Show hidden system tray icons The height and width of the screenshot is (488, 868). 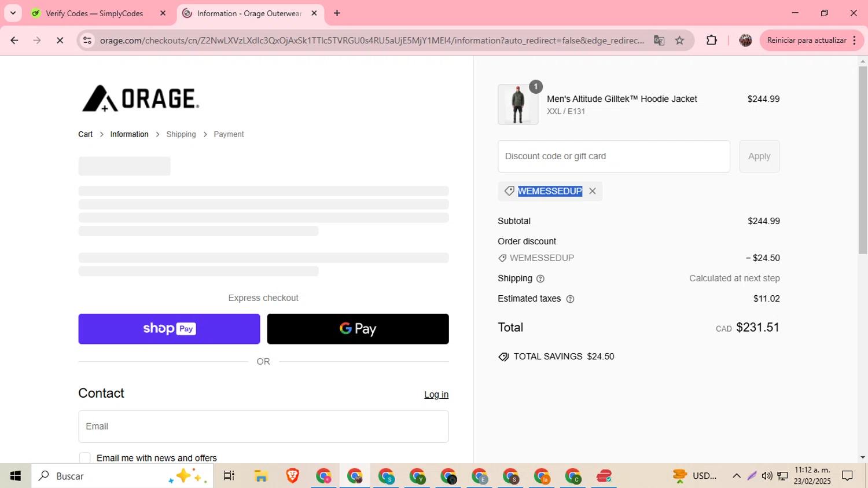[x=737, y=476]
